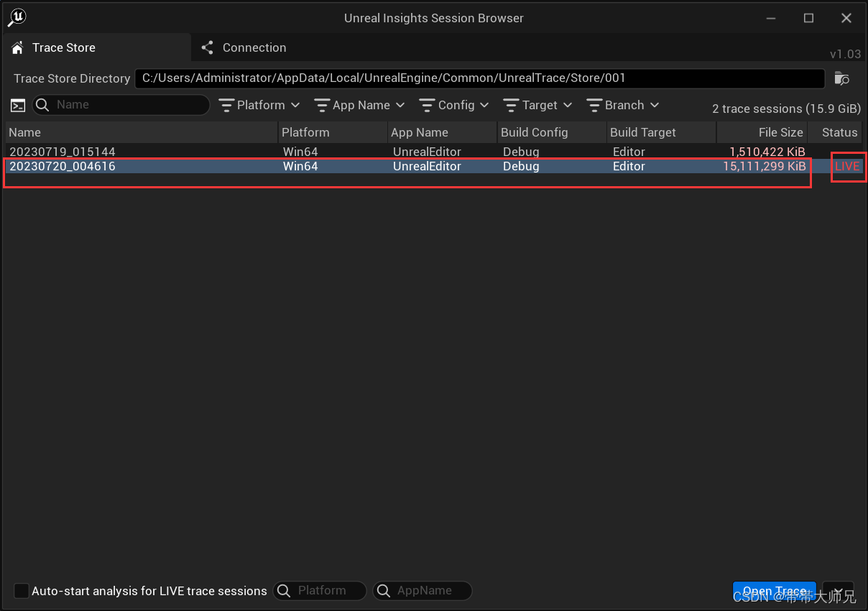
Task: Sort by the App Name column header
Action: [442, 132]
